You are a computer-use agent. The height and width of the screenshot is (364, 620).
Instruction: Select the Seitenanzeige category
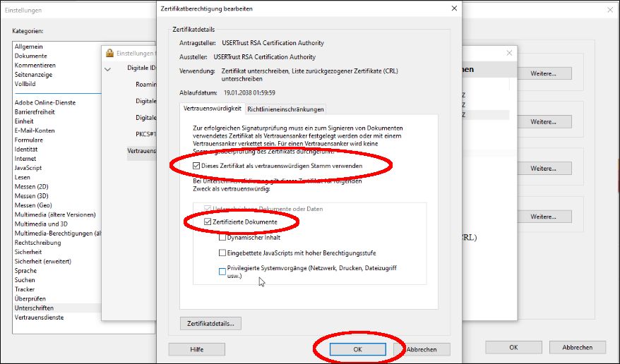point(34,75)
